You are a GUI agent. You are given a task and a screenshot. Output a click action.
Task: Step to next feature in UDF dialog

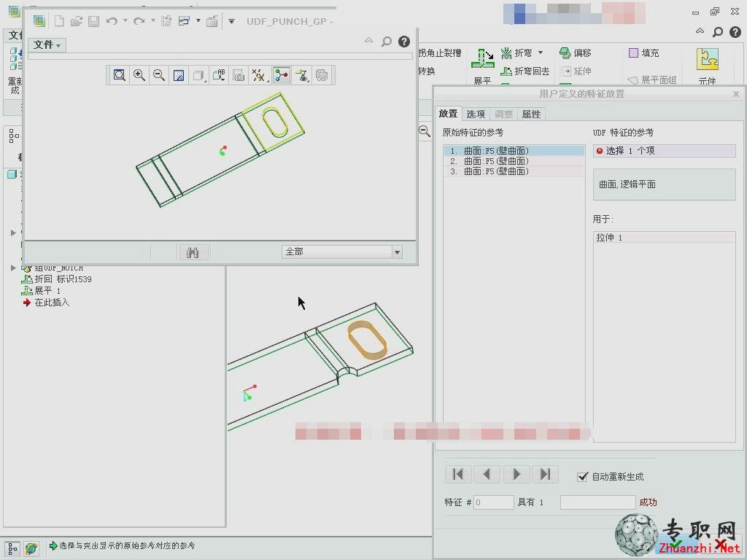coord(516,474)
